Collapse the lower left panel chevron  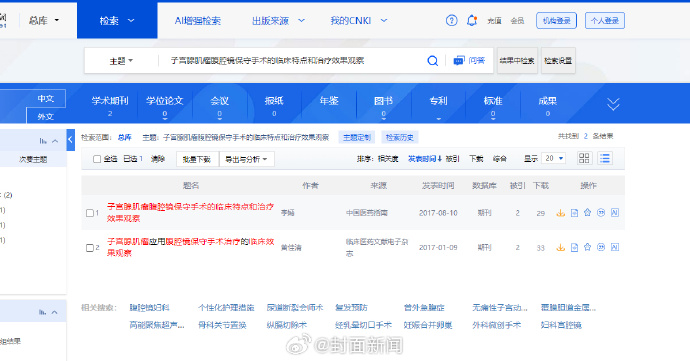tap(55, 312)
